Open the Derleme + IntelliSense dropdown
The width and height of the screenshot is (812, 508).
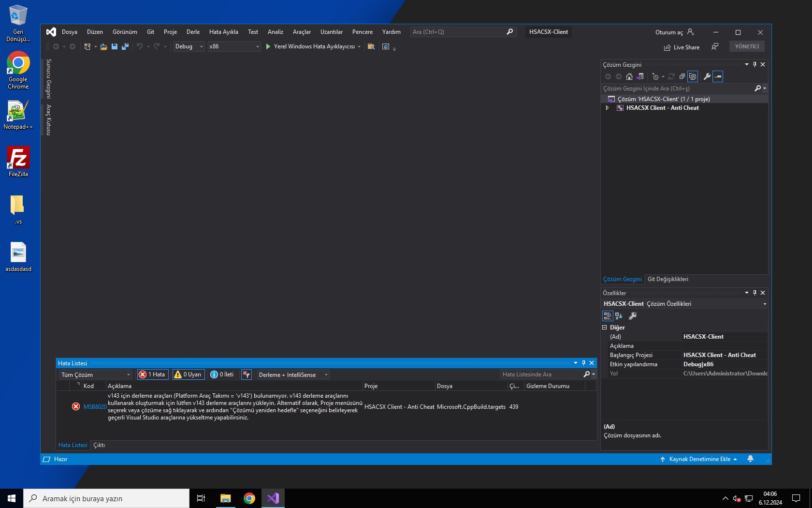pyautogui.click(x=293, y=374)
